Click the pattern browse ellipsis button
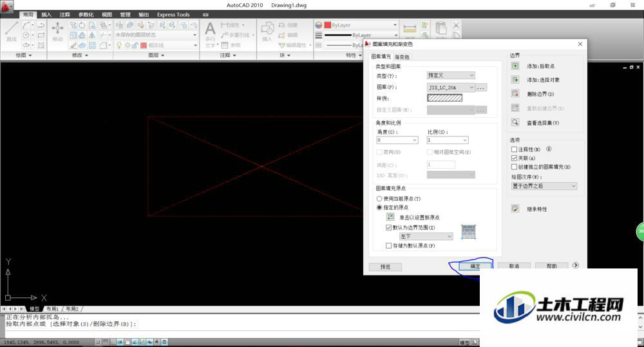644x347 pixels. [481, 88]
